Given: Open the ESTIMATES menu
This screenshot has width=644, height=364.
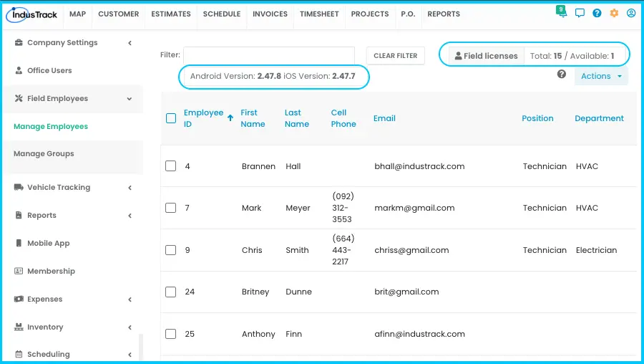Looking at the screenshot, I should click(171, 14).
